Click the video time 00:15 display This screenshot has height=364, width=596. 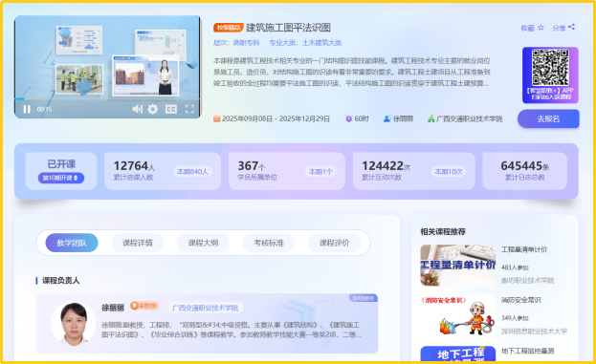[x=44, y=109]
